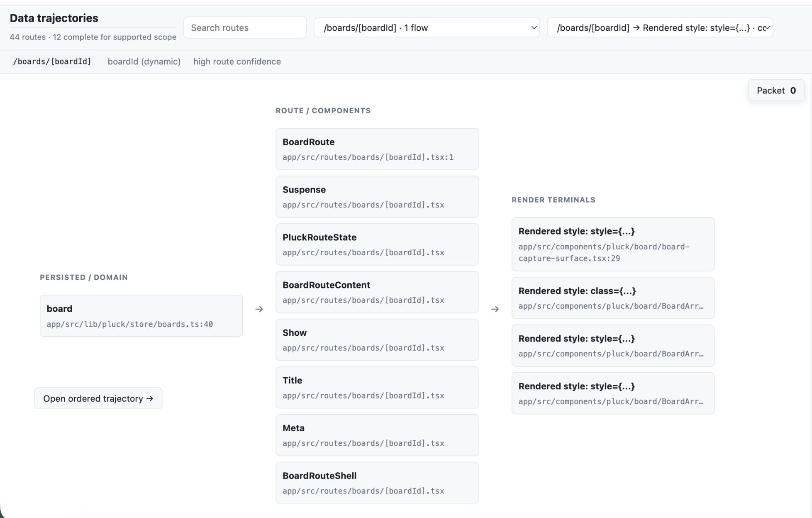Click the /boards/[boardId] route chip
This screenshot has width=812, height=518.
point(52,61)
